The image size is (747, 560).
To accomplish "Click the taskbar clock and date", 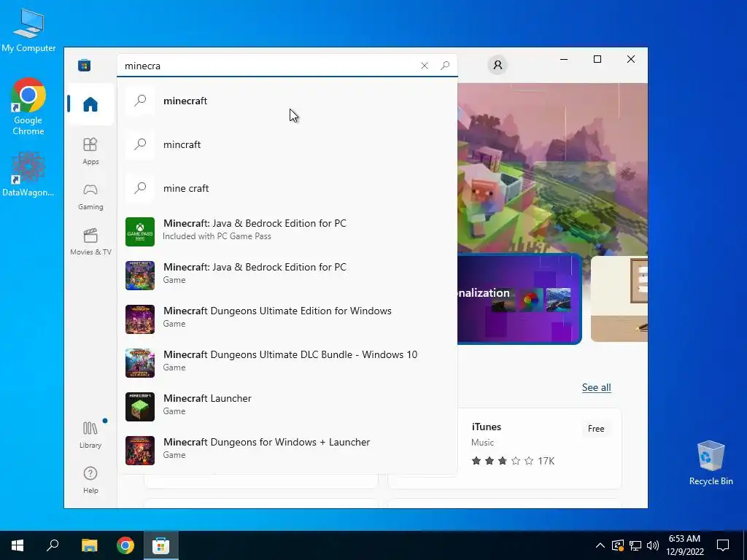I will 684,545.
